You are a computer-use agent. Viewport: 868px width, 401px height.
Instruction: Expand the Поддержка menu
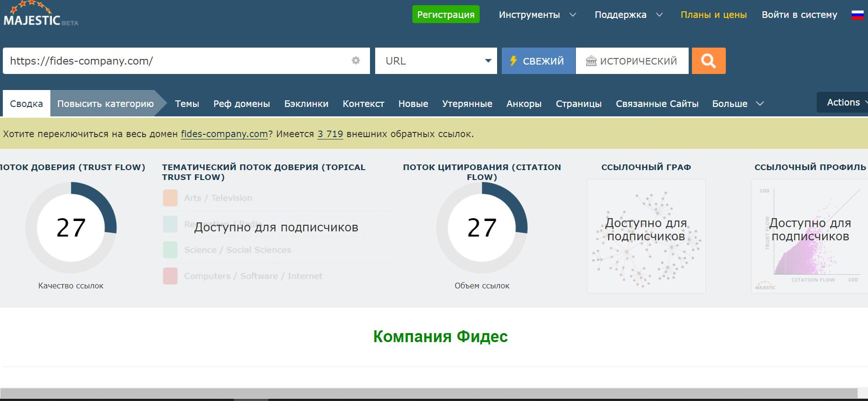628,15
